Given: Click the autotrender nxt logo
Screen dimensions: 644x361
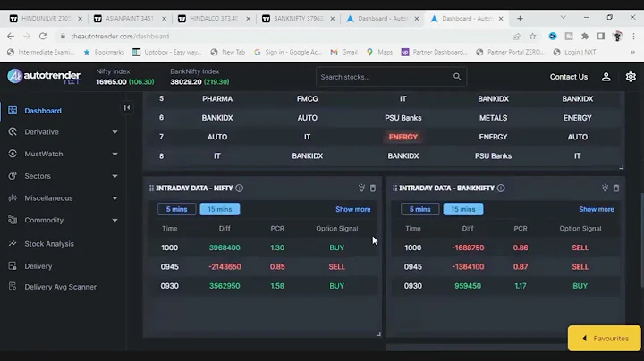Looking at the screenshot, I should (44, 77).
